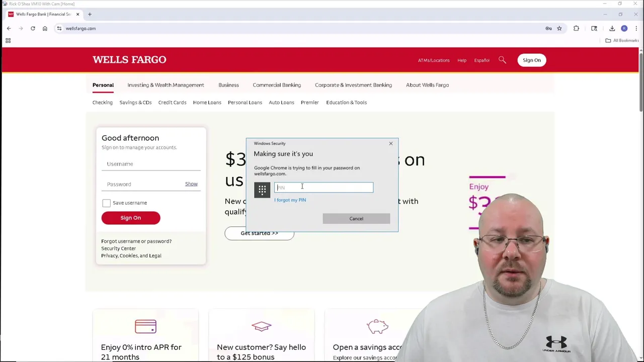Open the Checking menu
The image size is (644, 362).
click(103, 103)
